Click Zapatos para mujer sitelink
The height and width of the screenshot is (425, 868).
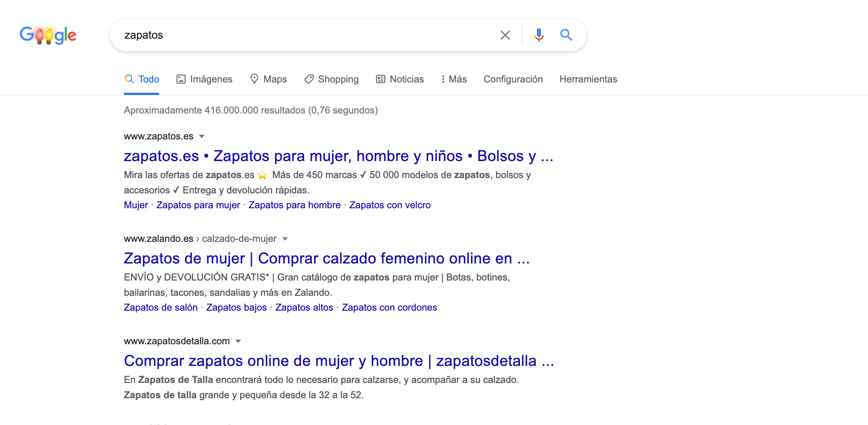coord(198,205)
